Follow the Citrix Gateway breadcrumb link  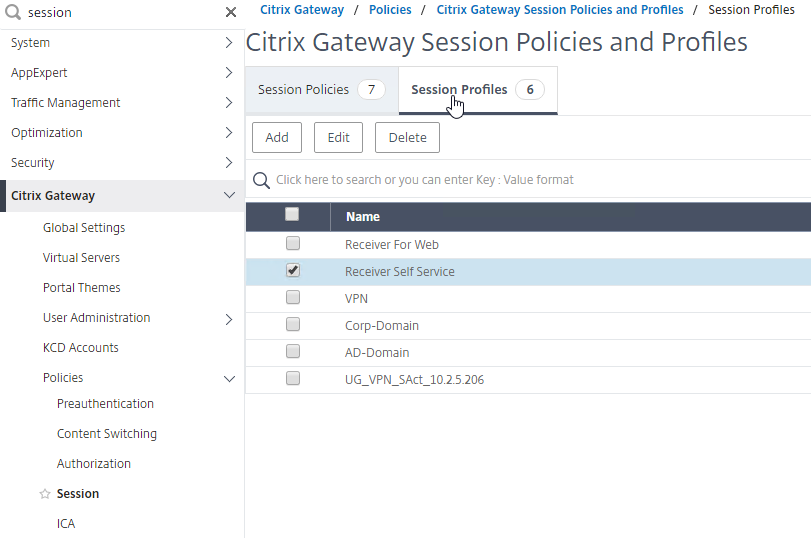pos(302,10)
